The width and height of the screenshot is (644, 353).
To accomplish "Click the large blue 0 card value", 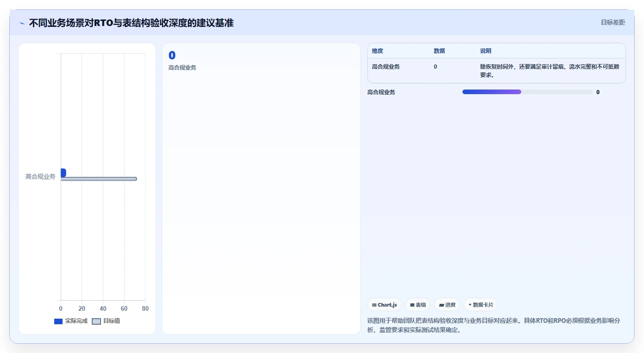I will tap(172, 56).
